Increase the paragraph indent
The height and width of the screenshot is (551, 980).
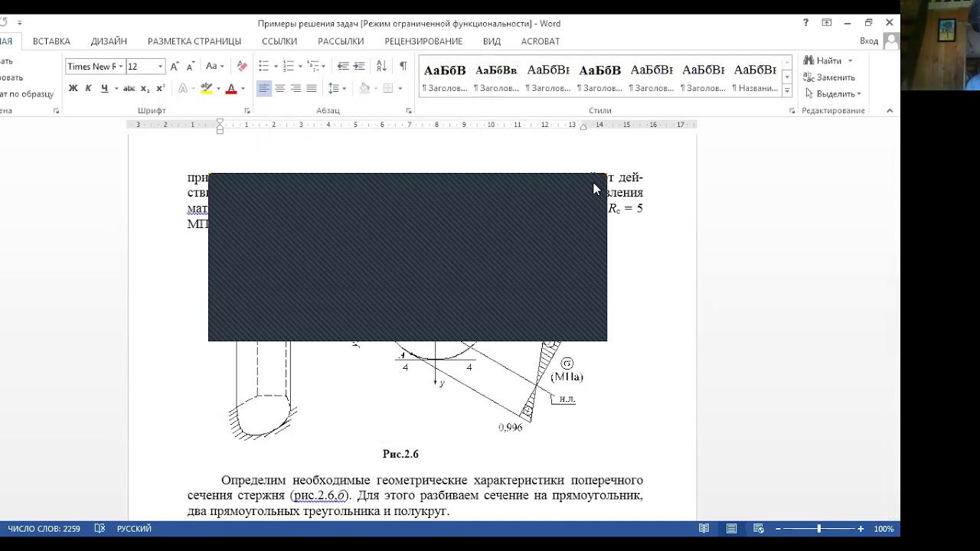tap(359, 67)
